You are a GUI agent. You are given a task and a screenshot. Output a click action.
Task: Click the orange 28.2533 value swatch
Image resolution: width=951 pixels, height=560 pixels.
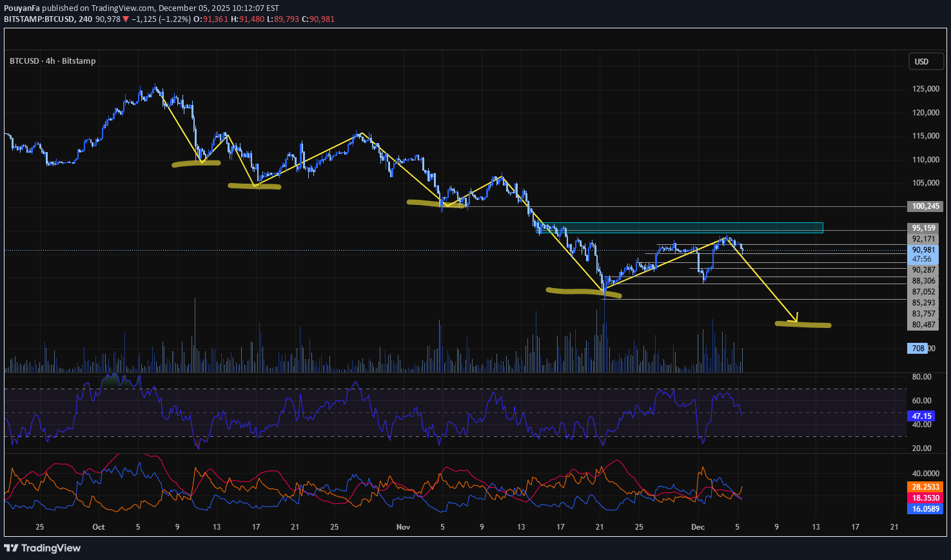click(x=925, y=487)
